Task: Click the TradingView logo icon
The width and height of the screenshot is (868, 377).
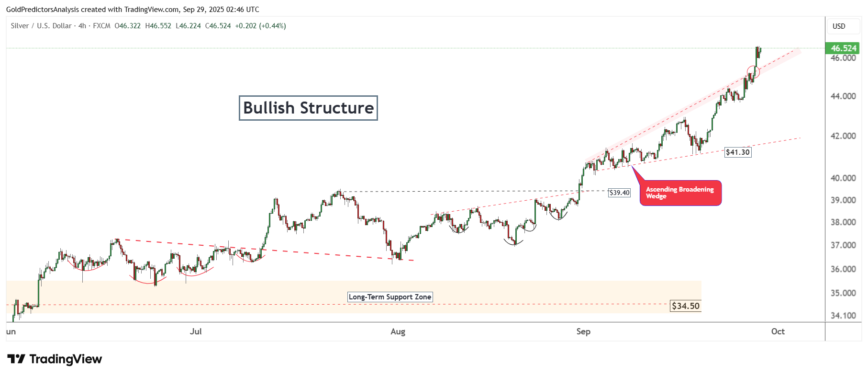Action: point(16,359)
